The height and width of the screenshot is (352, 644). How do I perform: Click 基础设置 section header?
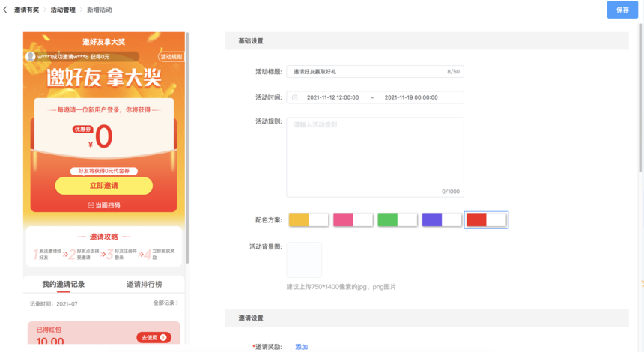(x=251, y=41)
